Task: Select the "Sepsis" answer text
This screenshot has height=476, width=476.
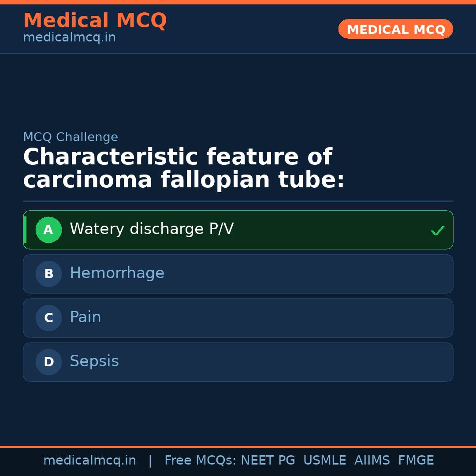Action: click(x=94, y=361)
